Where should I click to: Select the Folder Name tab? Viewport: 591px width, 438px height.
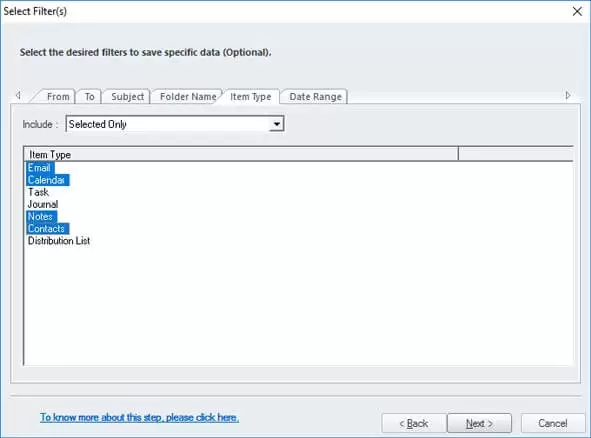click(x=188, y=96)
